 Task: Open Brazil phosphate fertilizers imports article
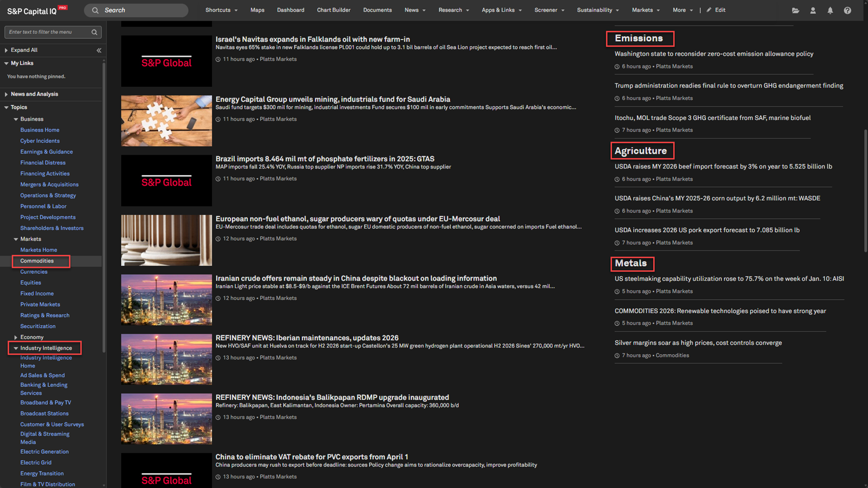click(325, 159)
